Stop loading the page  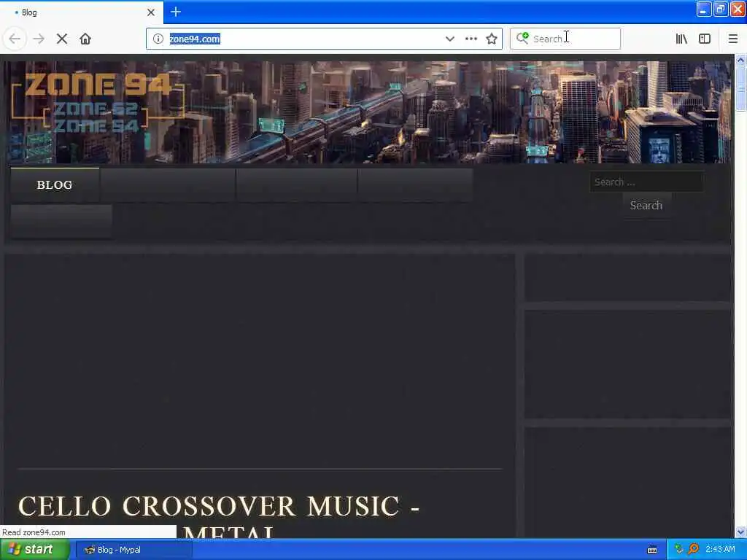pyautogui.click(x=62, y=39)
